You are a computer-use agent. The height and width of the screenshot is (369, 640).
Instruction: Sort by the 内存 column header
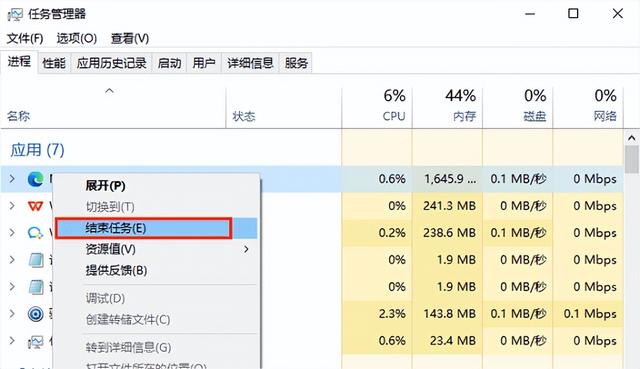point(447,106)
